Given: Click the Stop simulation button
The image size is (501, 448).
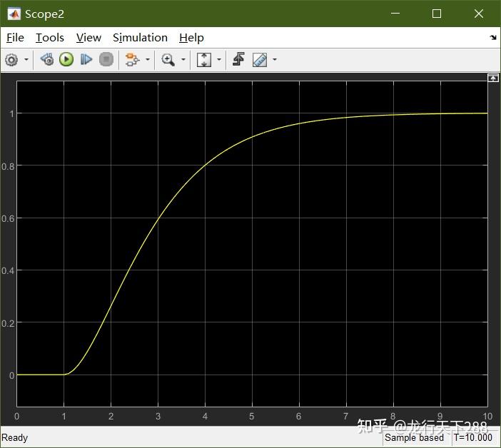Looking at the screenshot, I should pos(106,60).
